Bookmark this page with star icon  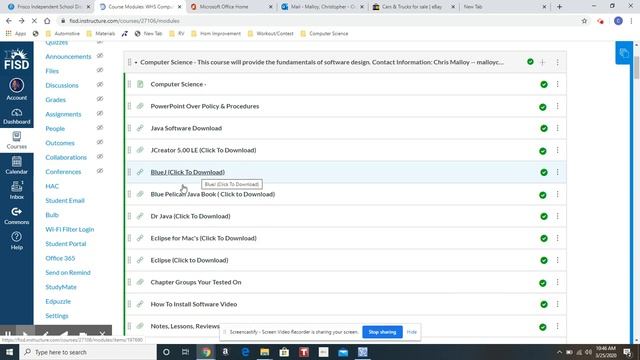584,21
